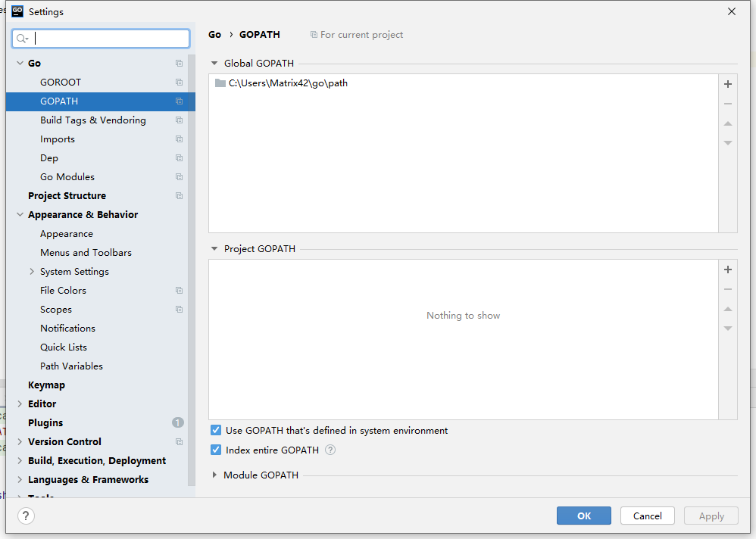Select the C:\Users\Matrix42\go\path entry
This screenshot has width=756, height=539.
point(464,83)
